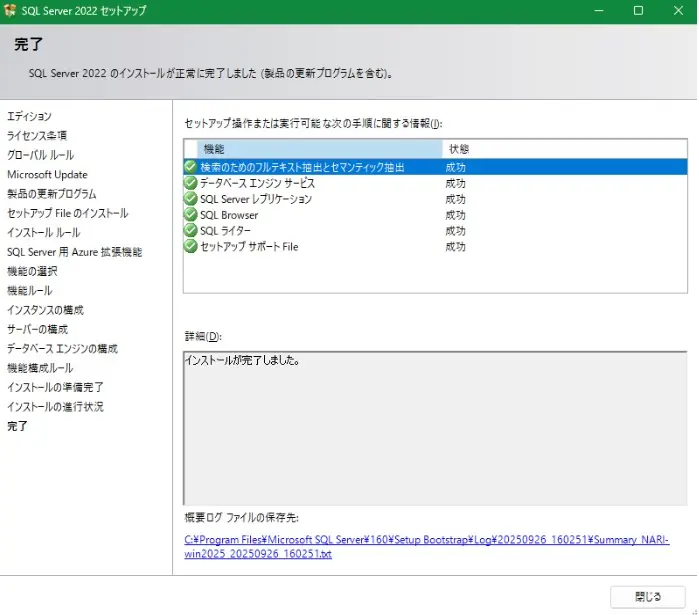Click green check icon for セットアップ サポート File
Screen dimensions: 699x615
(x=190, y=246)
